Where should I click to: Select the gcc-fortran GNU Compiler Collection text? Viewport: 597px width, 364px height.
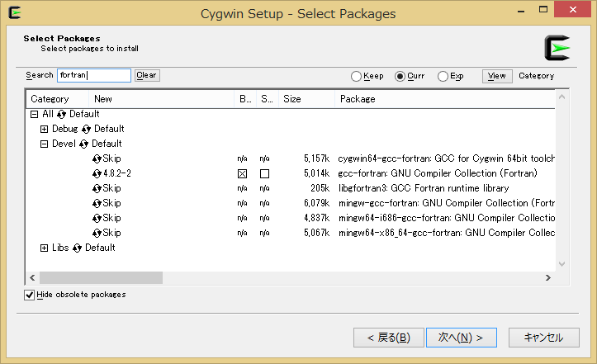tap(438, 173)
